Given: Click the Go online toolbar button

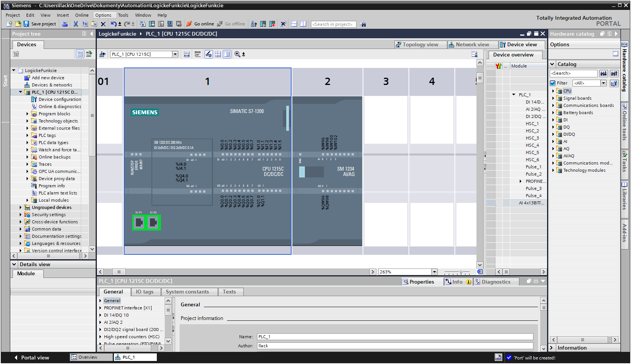Looking at the screenshot, I should pos(200,24).
